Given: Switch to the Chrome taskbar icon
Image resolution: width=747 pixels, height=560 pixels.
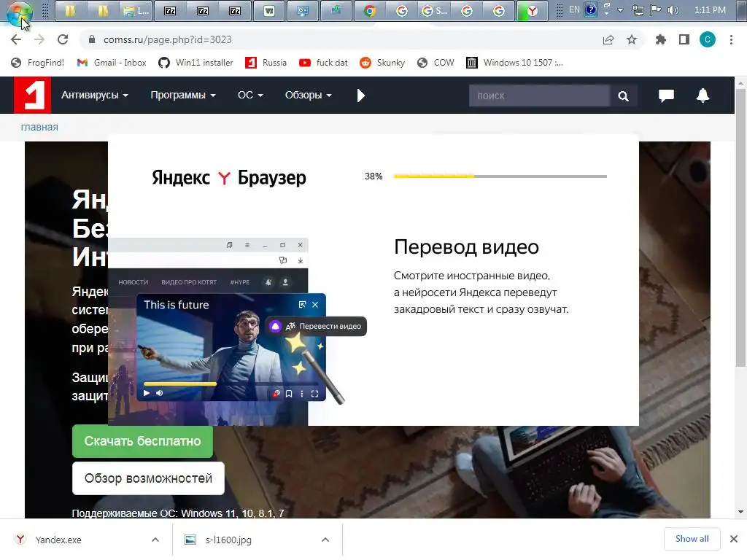Looking at the screenshot, I should [x=370, y=10].
